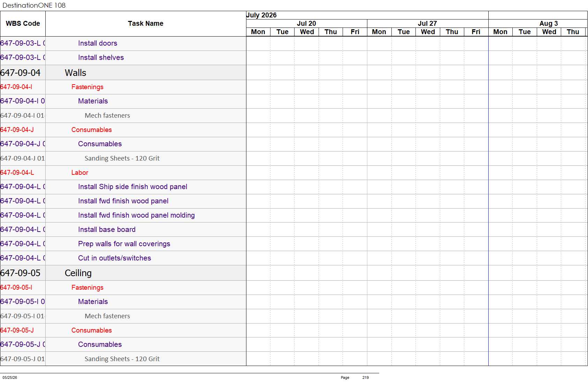This screenshot has width=588, height=382.
Task: Select the Install base board task
Action: click(x=107, y=229)
